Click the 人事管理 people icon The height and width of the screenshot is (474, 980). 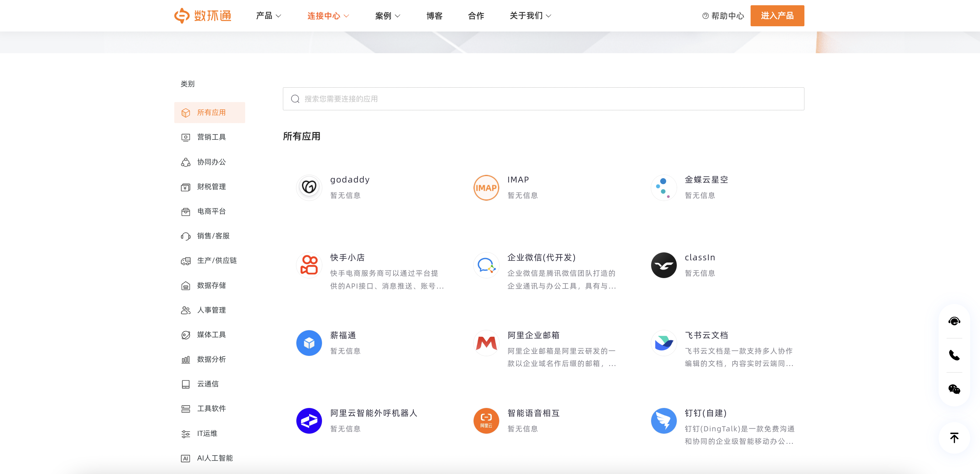186,311
